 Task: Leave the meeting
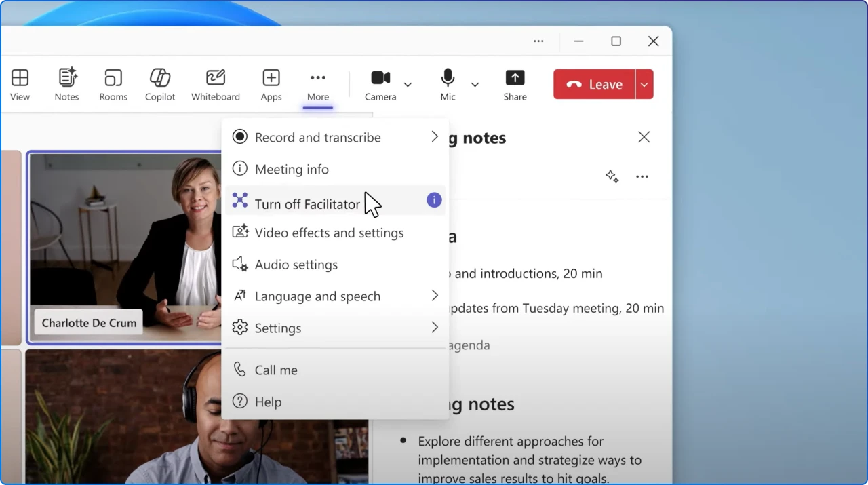click(594, 84)
